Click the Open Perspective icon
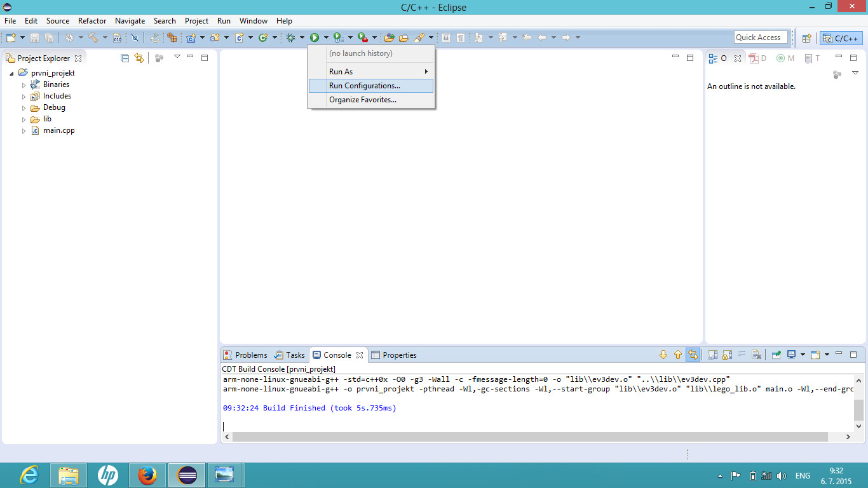 pyautogui.click(x=806, y=38)
